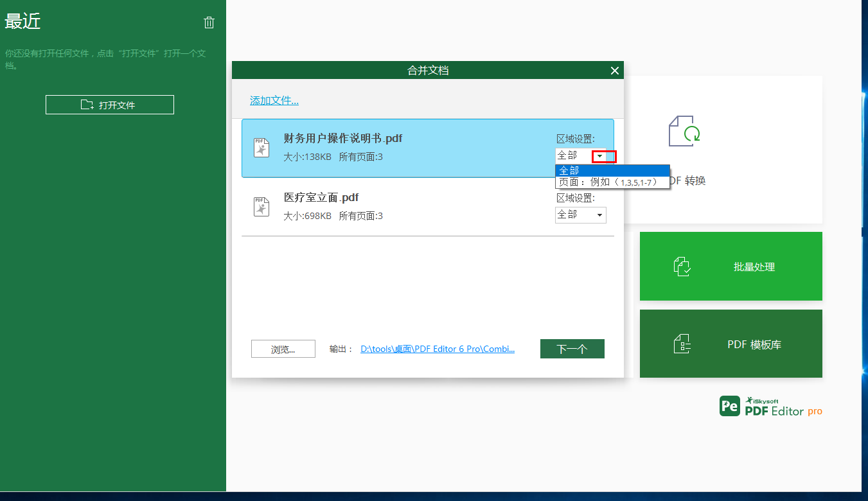Click the PDF 转换 conversion icon
The width and height of the screenshot is (868, 501).
tap(683, 131)
